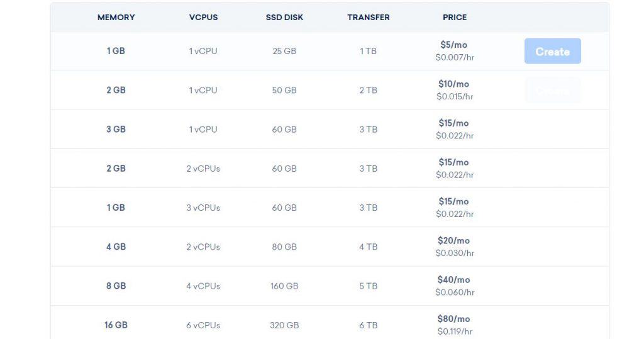The height and width of the screenshot is (339, 644).
Task: Click the 160 GB SSD disk value
Action: (x=284, y=286)
